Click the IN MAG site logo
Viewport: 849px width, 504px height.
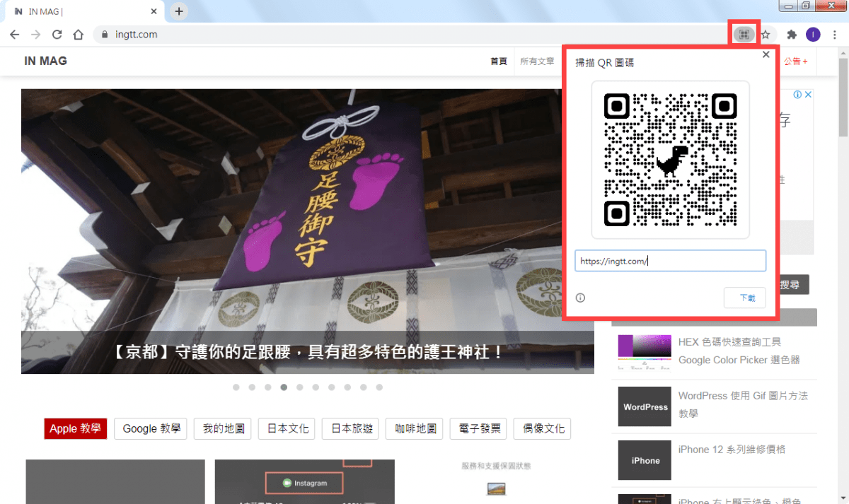tap(45, 61)
